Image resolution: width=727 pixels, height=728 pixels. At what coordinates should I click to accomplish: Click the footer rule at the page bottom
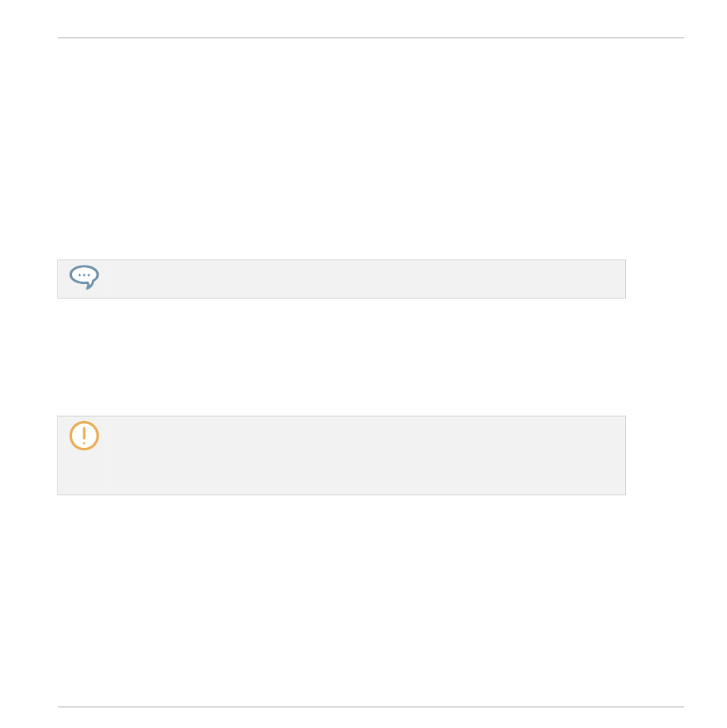click(371, 707)
